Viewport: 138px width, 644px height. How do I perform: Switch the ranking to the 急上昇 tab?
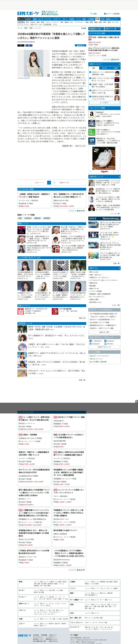[104, 68]
